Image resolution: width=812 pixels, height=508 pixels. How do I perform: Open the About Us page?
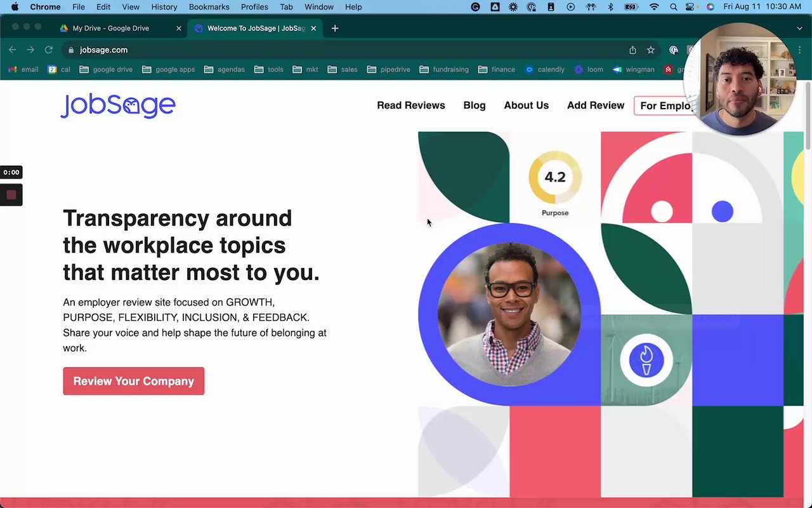click(x=527, y=105)
